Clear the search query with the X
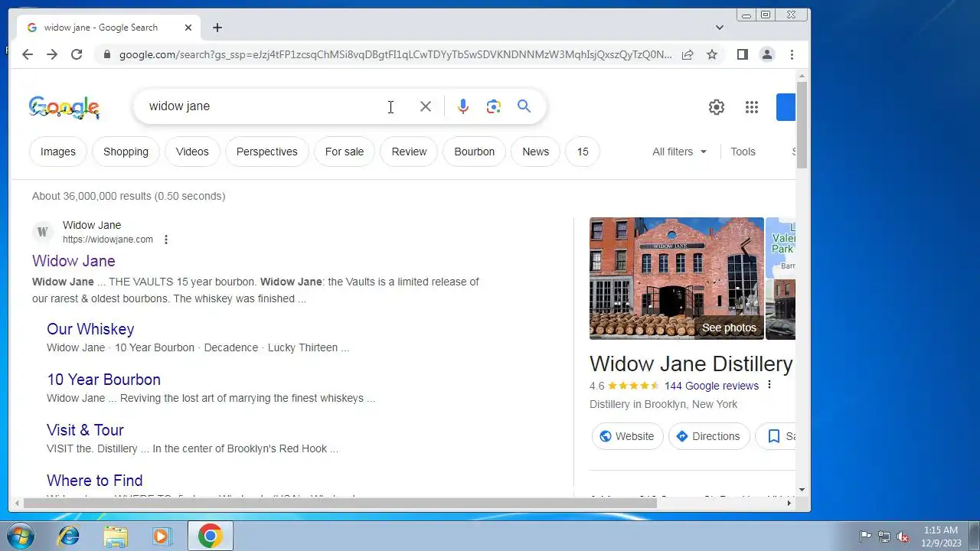Screen dimensions: 980x551 tap(426, 106)
